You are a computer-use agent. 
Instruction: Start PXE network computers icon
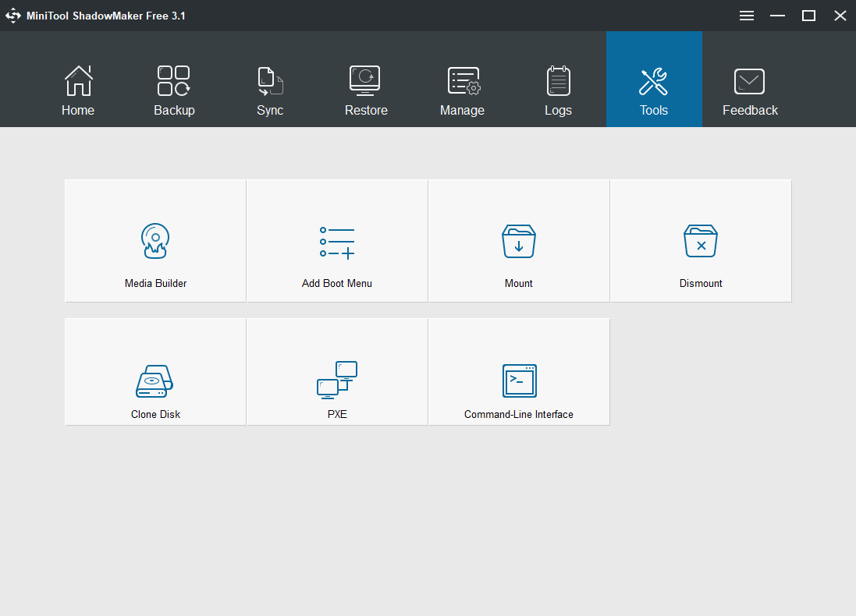click(x=337, y=380)
